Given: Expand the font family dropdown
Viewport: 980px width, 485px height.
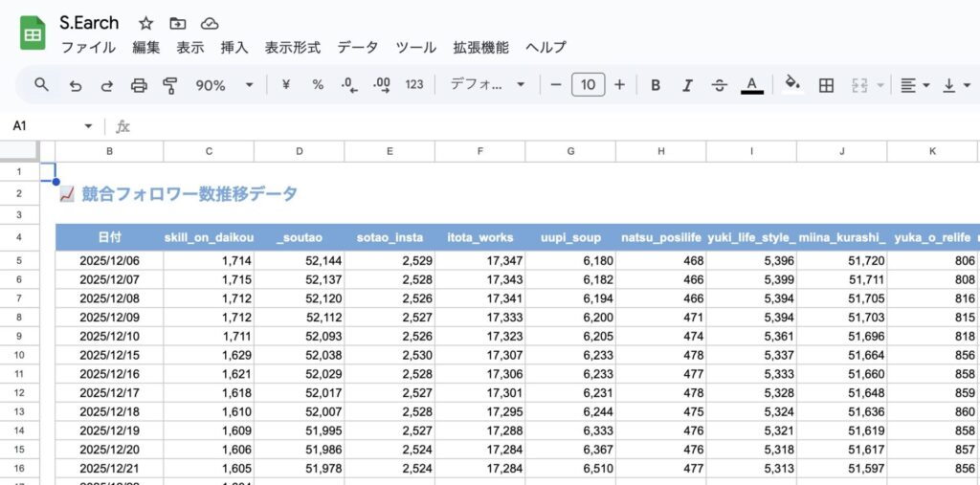Looking at the screenshot, I should tap(488, 85).
